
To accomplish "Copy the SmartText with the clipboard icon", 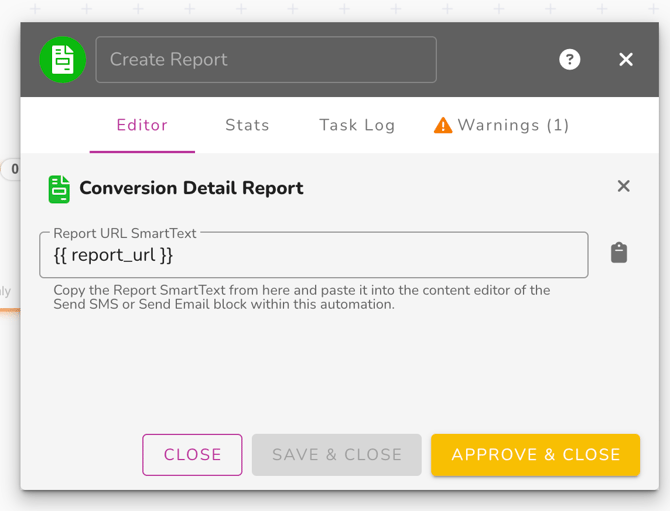I will (619, 253).
